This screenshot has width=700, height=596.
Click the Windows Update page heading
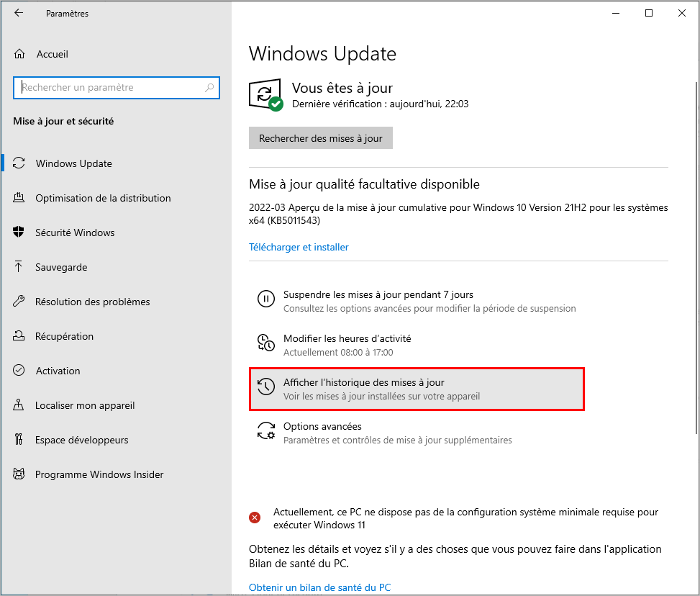pyautogui.click(x=322, y=54)
